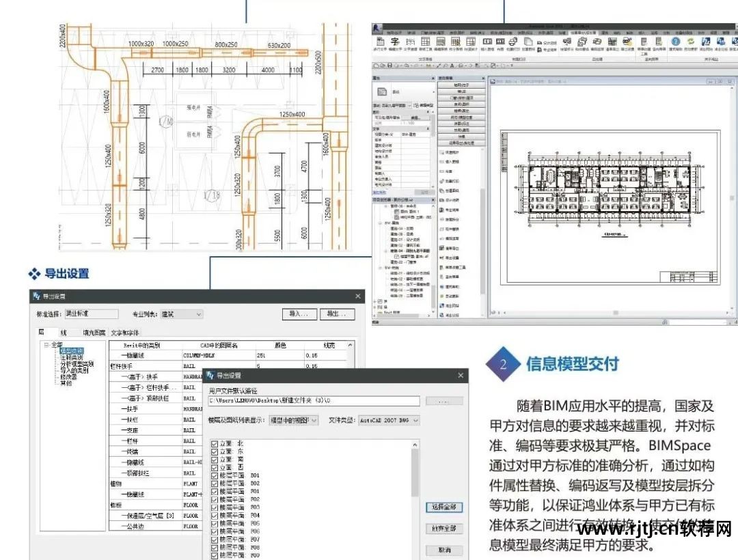Click the blue question-mark help ribbon icon
The image size is (738, 560).
click(675, 42)
